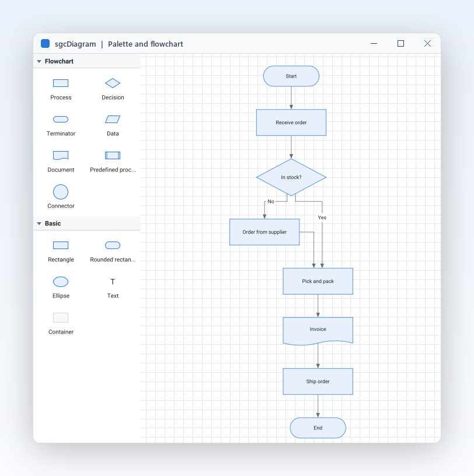Screen dimensions: 474x476
Task: Select the Connector circle shape
Action: (x=61, y=192)
